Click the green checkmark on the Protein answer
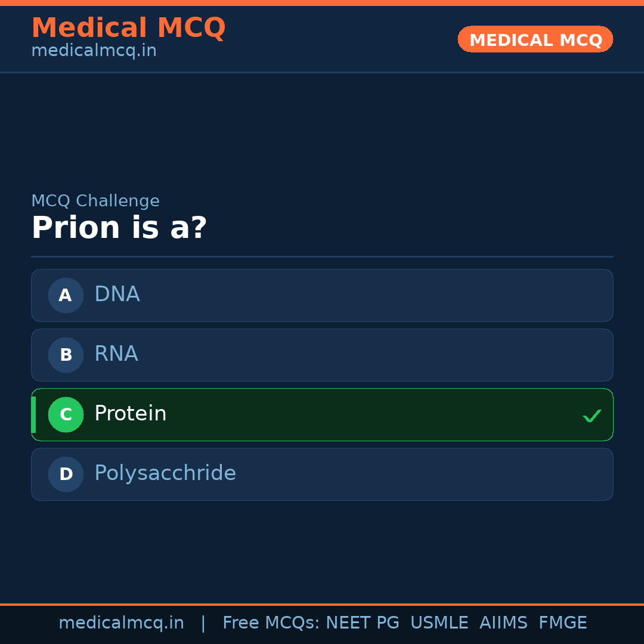The width and height of the screenshot is (644, 644). pyautogui.click(x=592, y=415)
